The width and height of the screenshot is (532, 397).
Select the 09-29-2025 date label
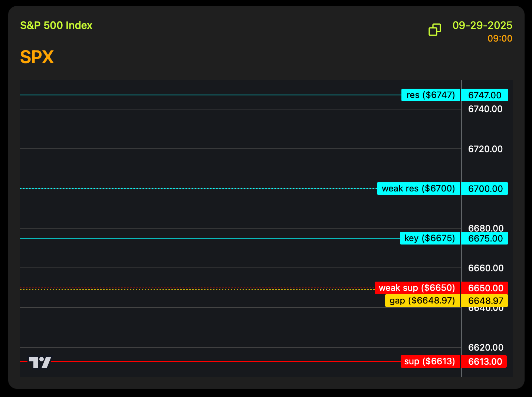click(482, 25)
